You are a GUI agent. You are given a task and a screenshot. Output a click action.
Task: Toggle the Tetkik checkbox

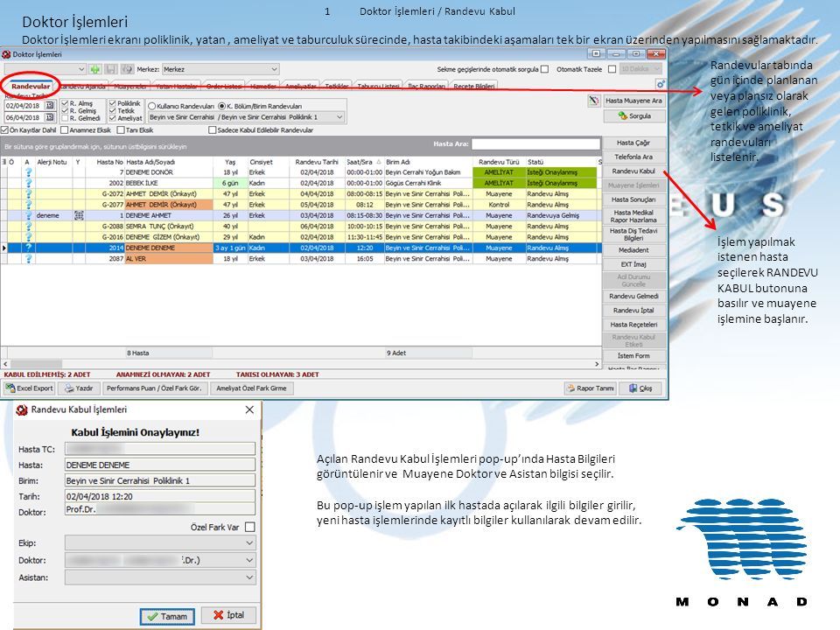pos(113,111)
